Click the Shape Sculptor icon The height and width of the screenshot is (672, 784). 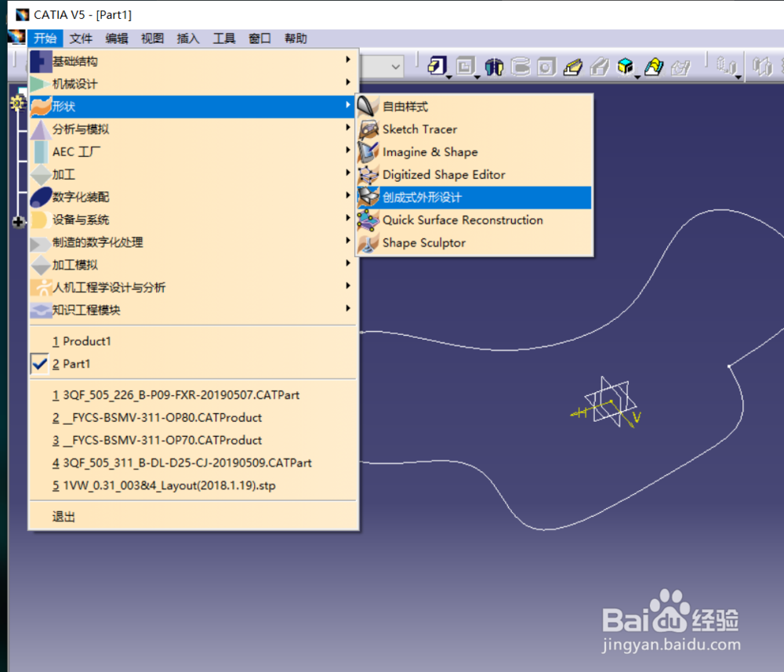click(x=368, y=242)
